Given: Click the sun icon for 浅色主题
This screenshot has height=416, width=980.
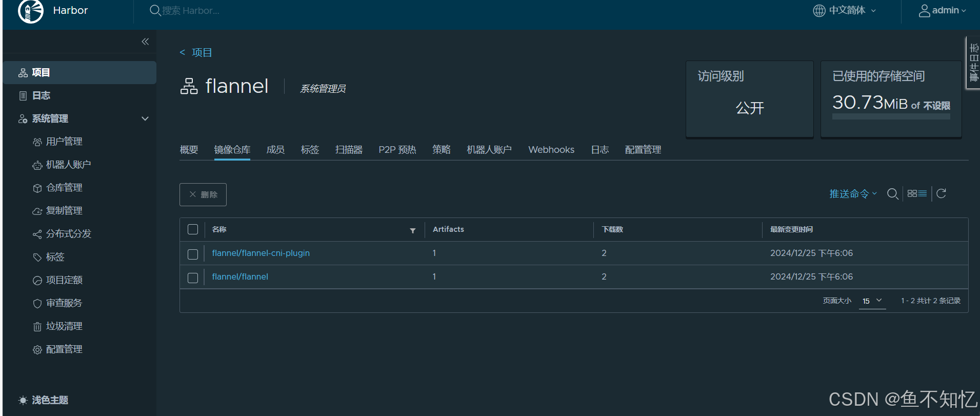Looking at the screenshot, I should [x=23, y=400].
